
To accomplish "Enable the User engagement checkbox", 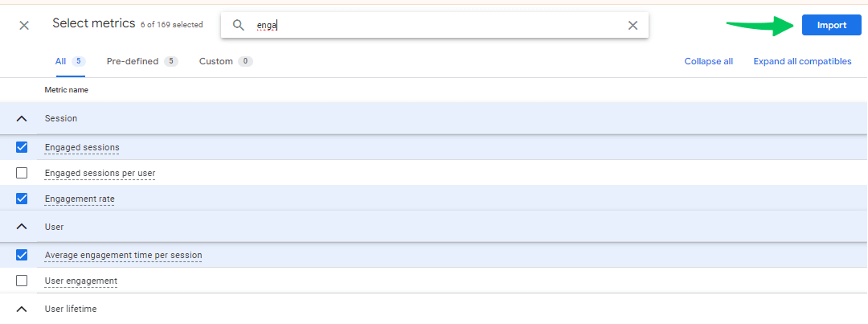I will (22, 281).
